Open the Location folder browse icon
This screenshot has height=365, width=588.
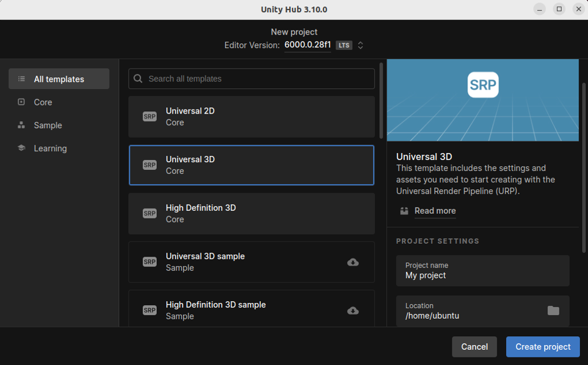pos(553,311)
